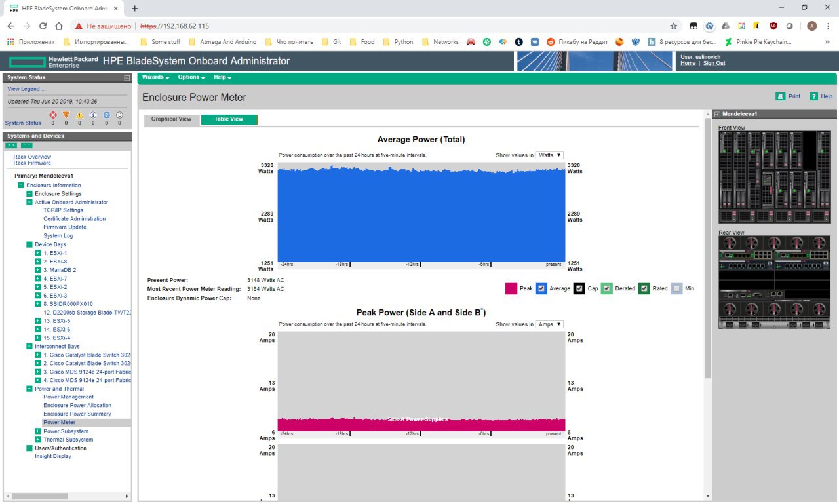839x504 pixels.
Task: Toggle the Cap legend checkbox
Action: 579,288
